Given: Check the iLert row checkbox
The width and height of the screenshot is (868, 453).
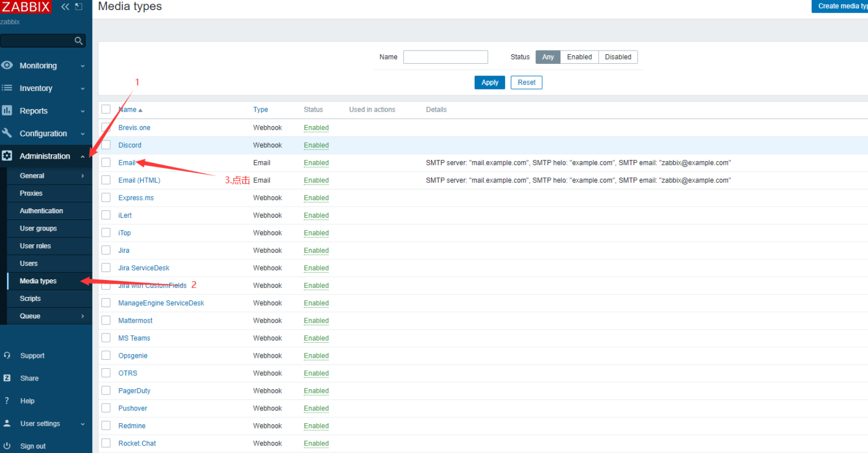Looking at the screenshot, I should click(106, 215).
